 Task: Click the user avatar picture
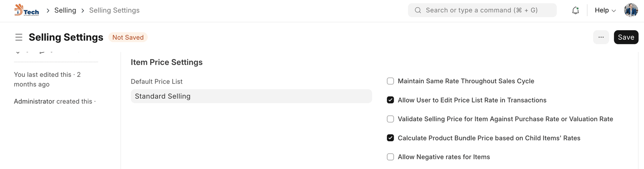(631, 10)
